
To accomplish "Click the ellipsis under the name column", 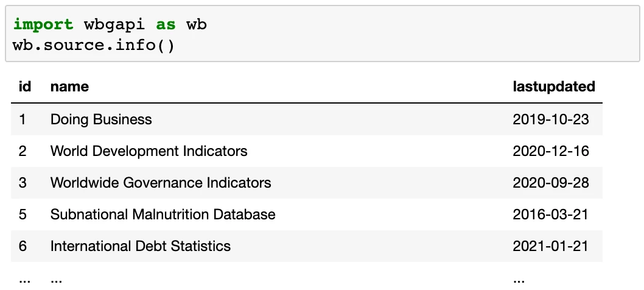I will [56, 281].
